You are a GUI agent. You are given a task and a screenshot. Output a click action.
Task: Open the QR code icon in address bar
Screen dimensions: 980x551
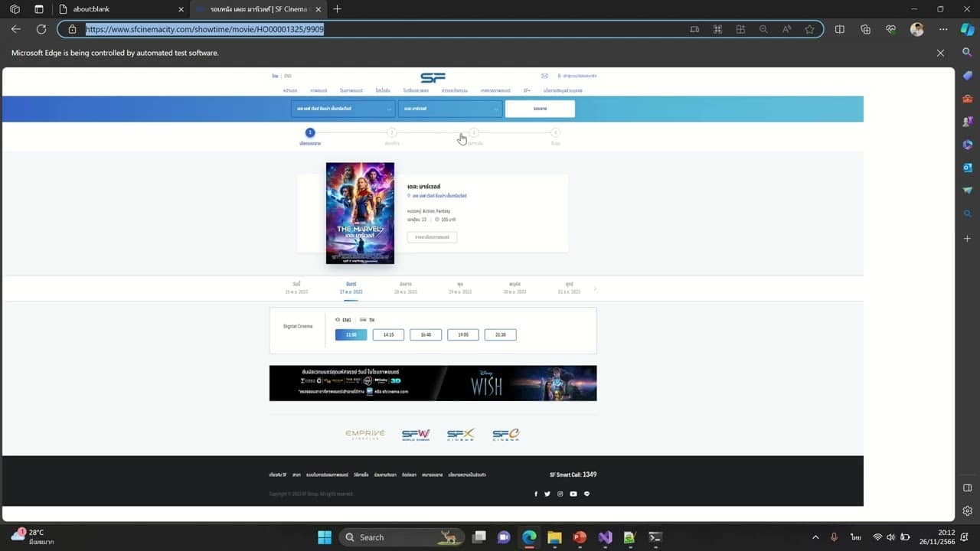pos(717,29)
